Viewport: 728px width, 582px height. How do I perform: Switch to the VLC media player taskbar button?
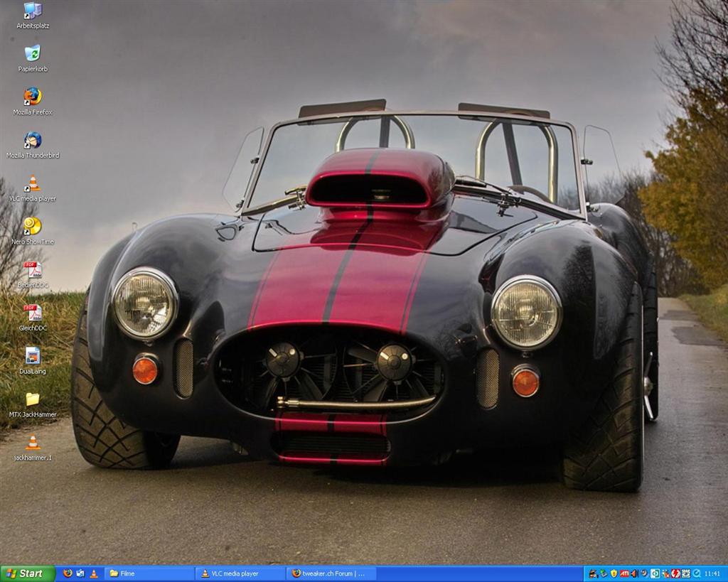click(x=240, y=573)
